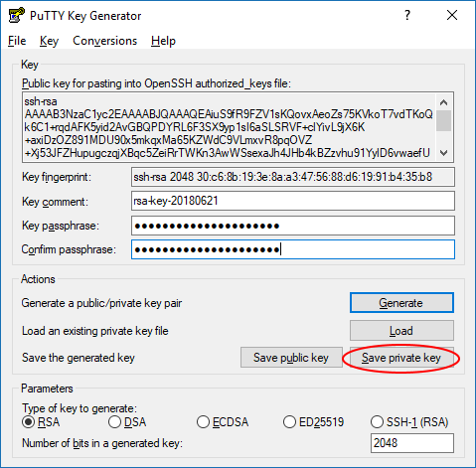This screenshot has width=476, height=468.
Task: Click the public key scroll down arrow
Action: [444, 153]
